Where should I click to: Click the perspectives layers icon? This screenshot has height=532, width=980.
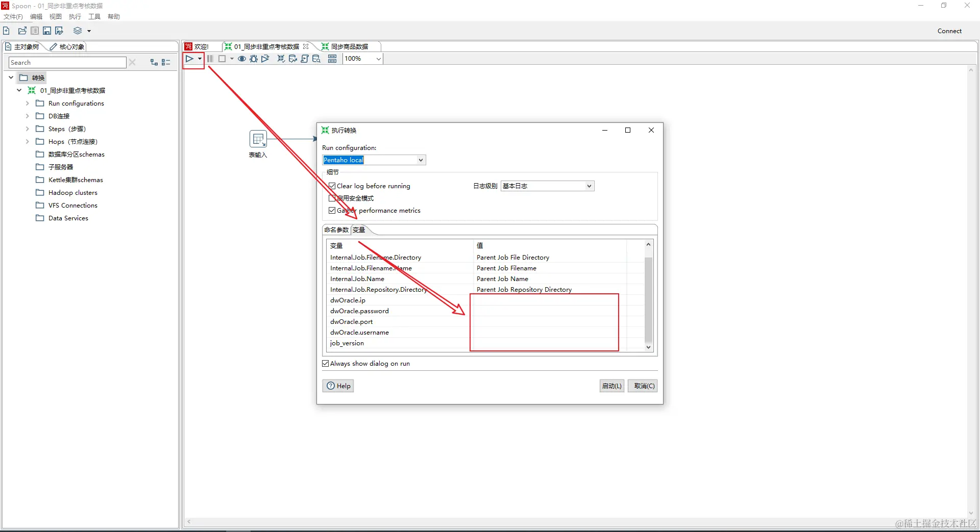click(x=78, y=31)
